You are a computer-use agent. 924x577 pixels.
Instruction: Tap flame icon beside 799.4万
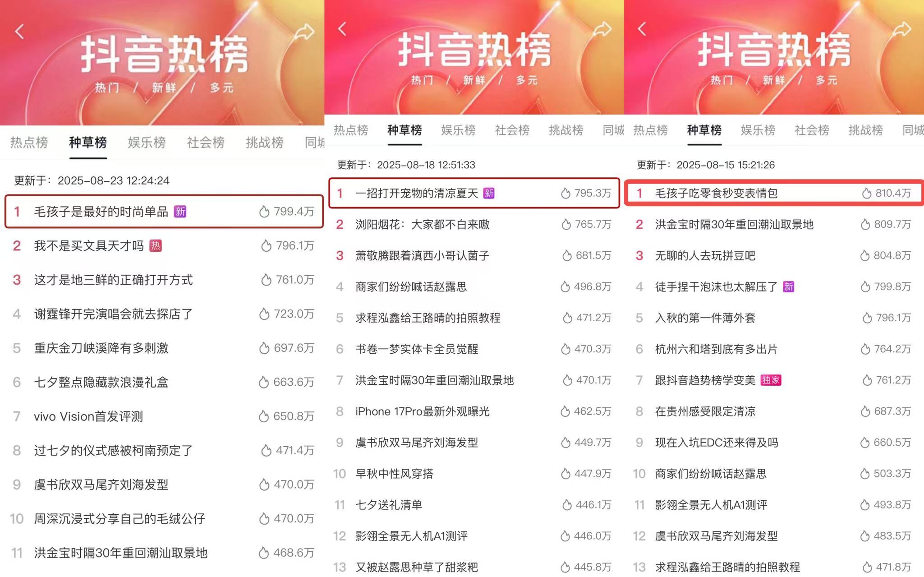click(264, 212)
